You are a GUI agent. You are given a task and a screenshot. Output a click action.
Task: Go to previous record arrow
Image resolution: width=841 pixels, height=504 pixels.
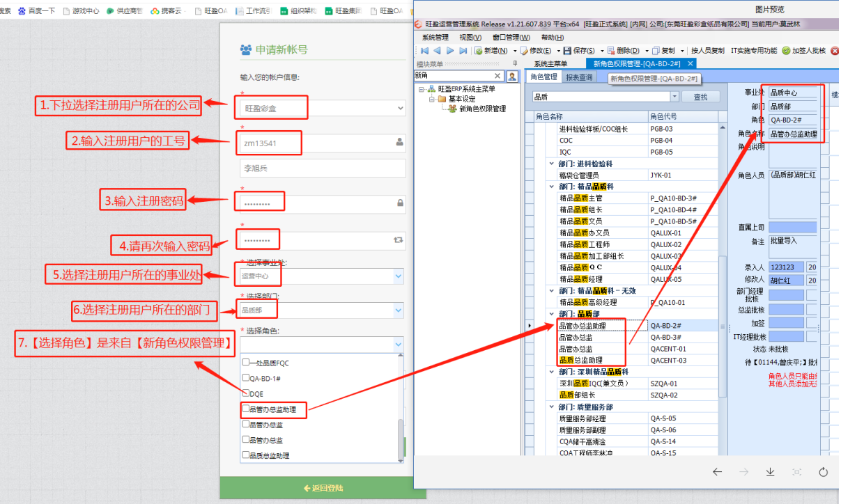[x=437, y=51]
